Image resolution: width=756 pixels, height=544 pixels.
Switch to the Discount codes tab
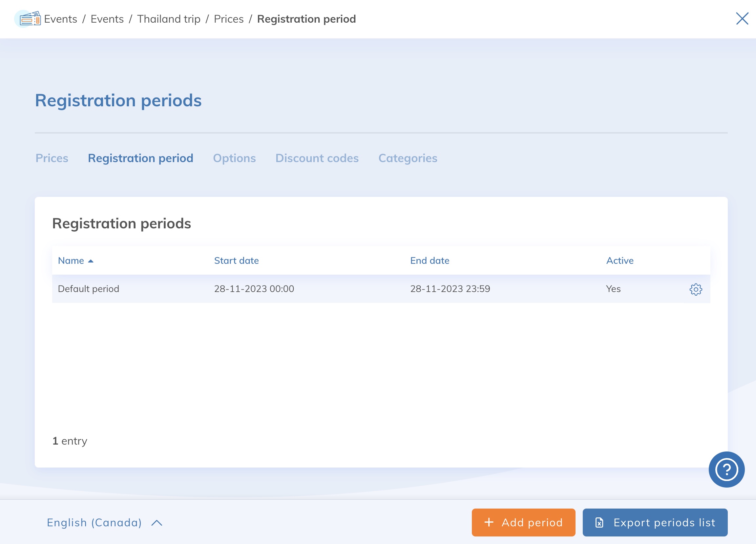[x=317, y=158]
